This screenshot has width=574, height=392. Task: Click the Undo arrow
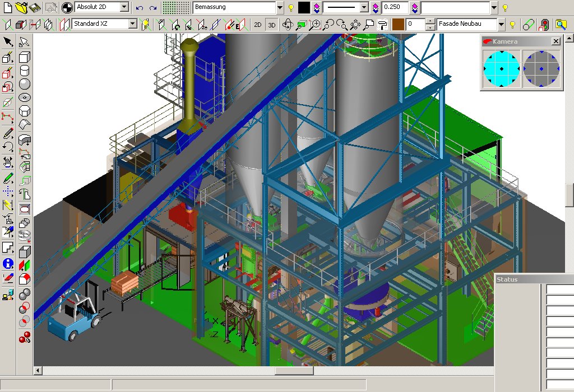(140, 8)
